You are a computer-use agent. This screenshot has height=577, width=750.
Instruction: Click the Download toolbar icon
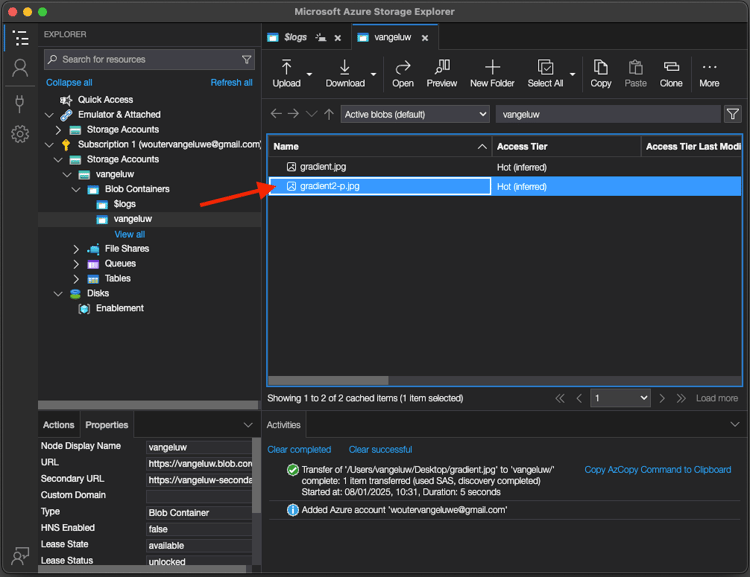(x=345, y=73)
